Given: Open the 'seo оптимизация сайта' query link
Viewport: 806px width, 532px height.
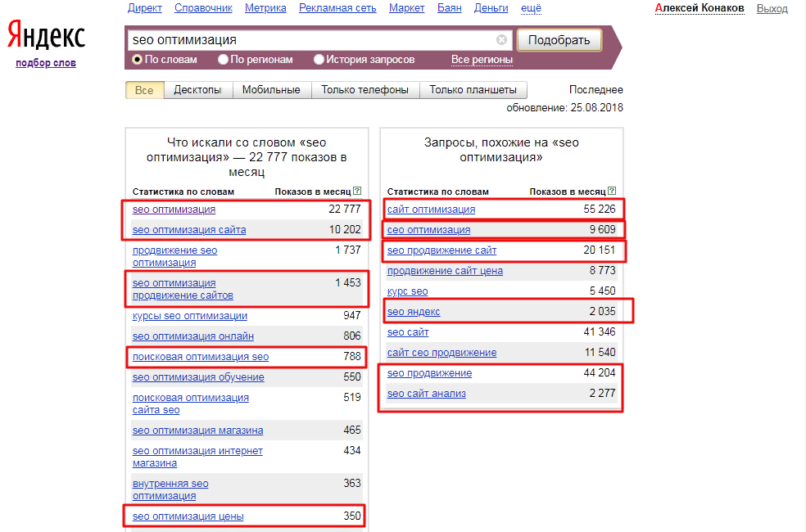Looking at the screenshot, I should click(x=189, y=230).
